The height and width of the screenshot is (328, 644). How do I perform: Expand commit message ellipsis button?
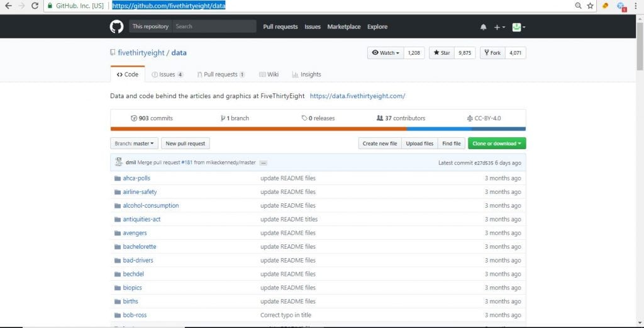tap(264, 163)
